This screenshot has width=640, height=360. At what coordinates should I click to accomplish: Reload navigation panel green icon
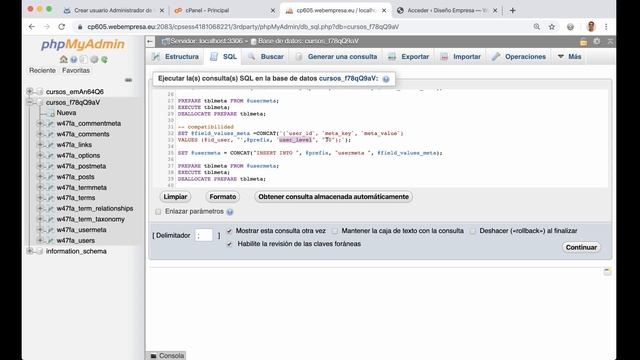(x=104, y=60)
